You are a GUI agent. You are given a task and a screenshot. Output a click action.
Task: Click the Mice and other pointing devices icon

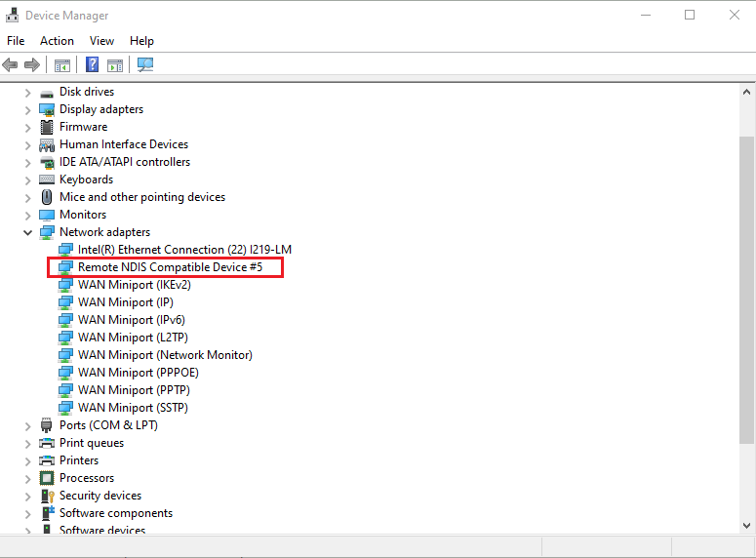[47, 197]
